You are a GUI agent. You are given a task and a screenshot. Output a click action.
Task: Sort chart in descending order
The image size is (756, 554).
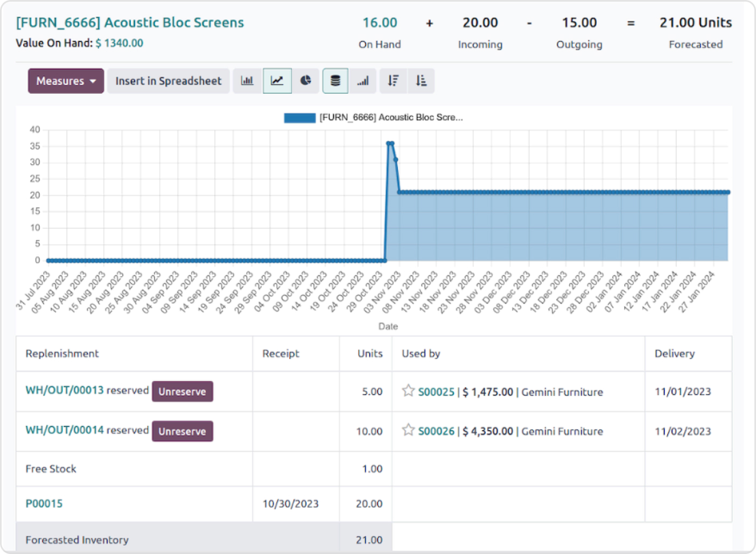click(394, 81)
